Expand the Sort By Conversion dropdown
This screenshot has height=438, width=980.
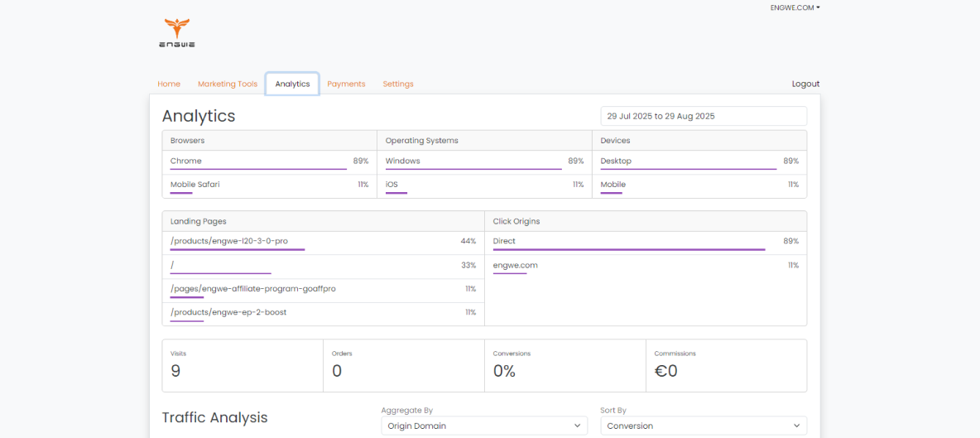[703, 426]
